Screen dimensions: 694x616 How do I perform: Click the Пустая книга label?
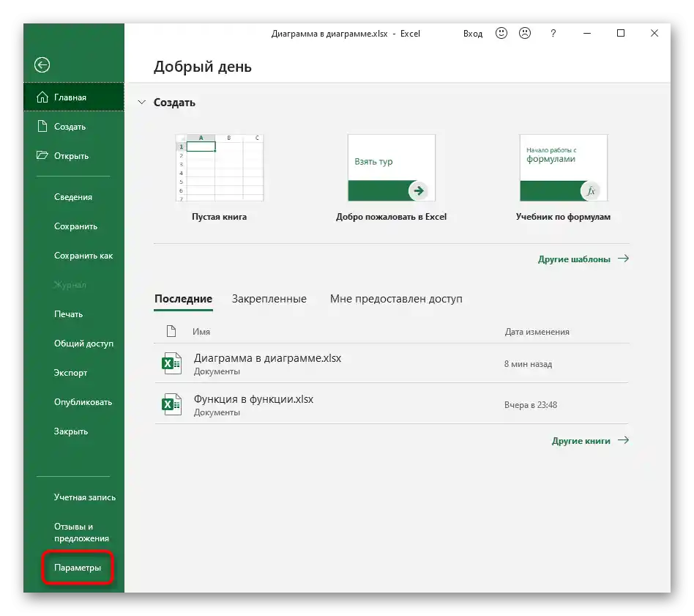click(x=219, y=217)
